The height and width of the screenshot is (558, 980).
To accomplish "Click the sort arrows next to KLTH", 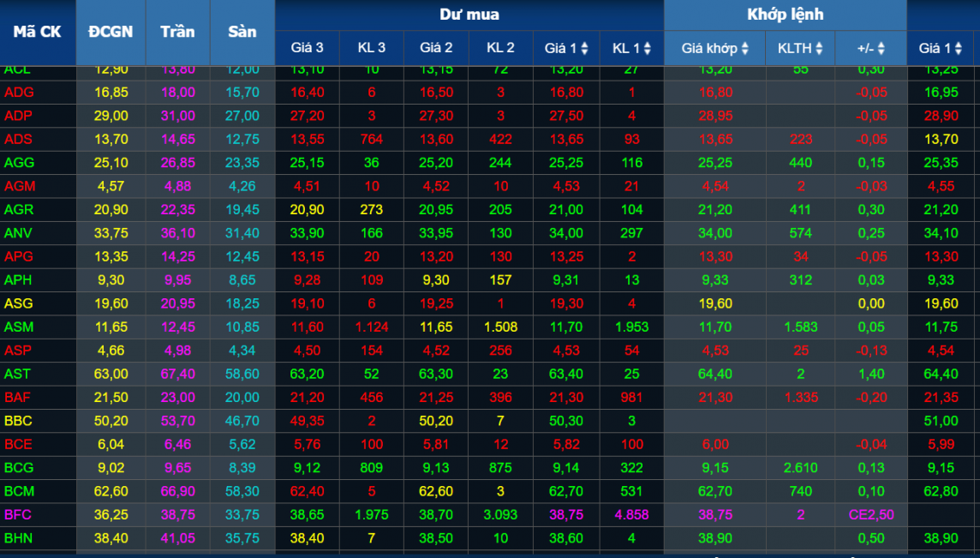I will [819, 49].
